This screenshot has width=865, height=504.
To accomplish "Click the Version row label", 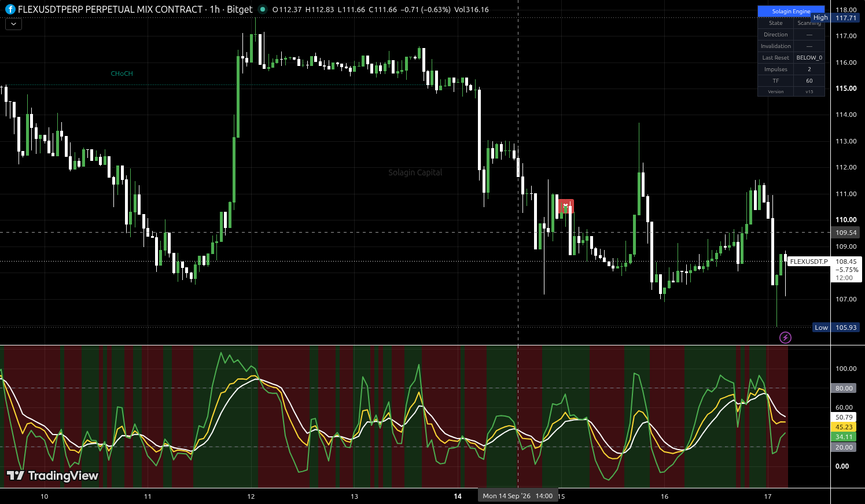I will tap(776, 91).
